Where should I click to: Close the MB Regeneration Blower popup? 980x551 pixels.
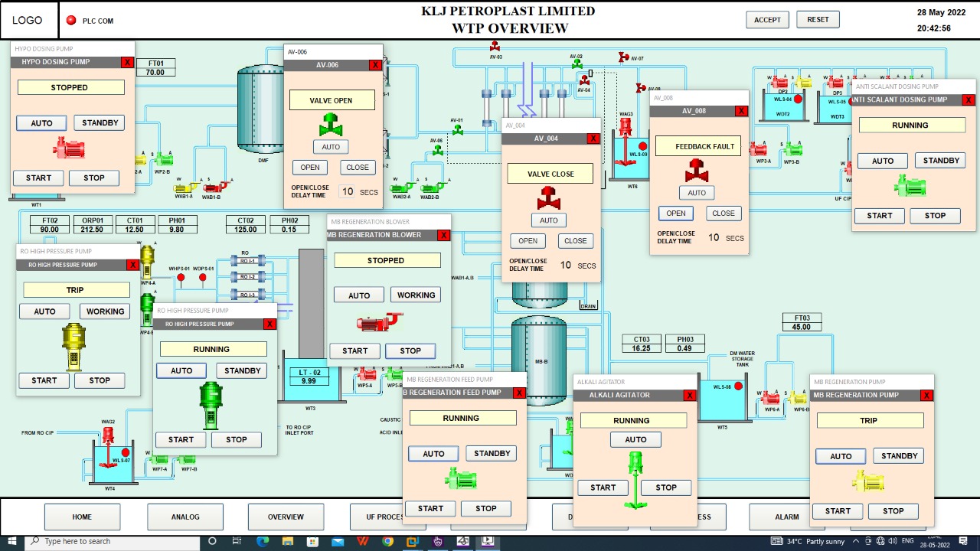point(443,236)
